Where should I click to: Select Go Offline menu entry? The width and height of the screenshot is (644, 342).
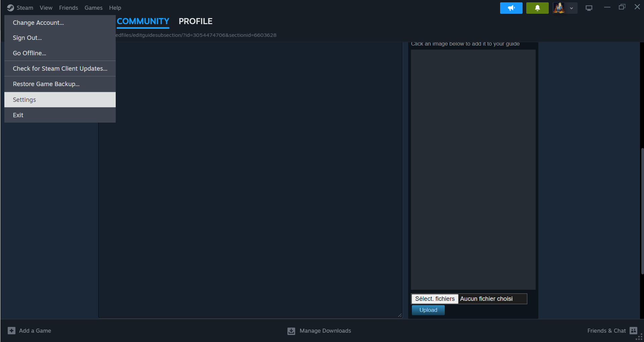click(60, 53)
